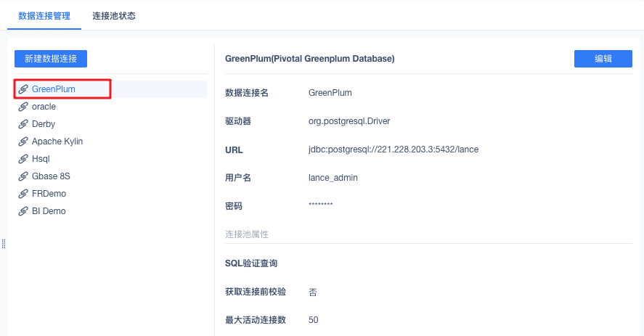
Task: Open the 连接池状态 tab
Action: pos(114,15)
